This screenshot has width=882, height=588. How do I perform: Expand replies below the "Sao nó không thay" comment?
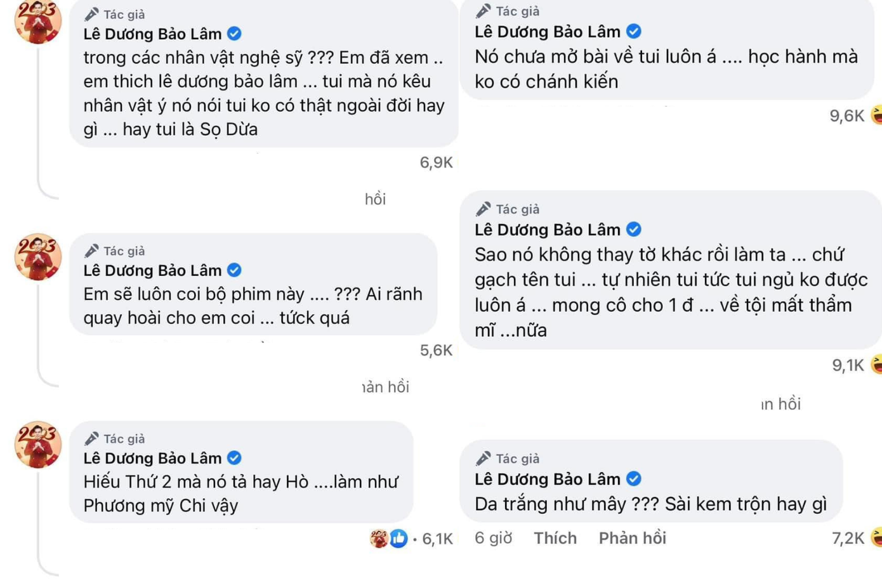click(780, 403)
